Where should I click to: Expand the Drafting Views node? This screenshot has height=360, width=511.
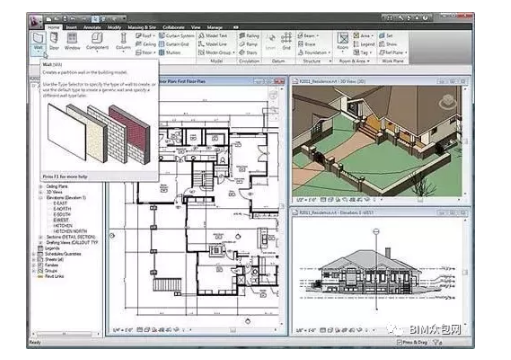point(41,243)
